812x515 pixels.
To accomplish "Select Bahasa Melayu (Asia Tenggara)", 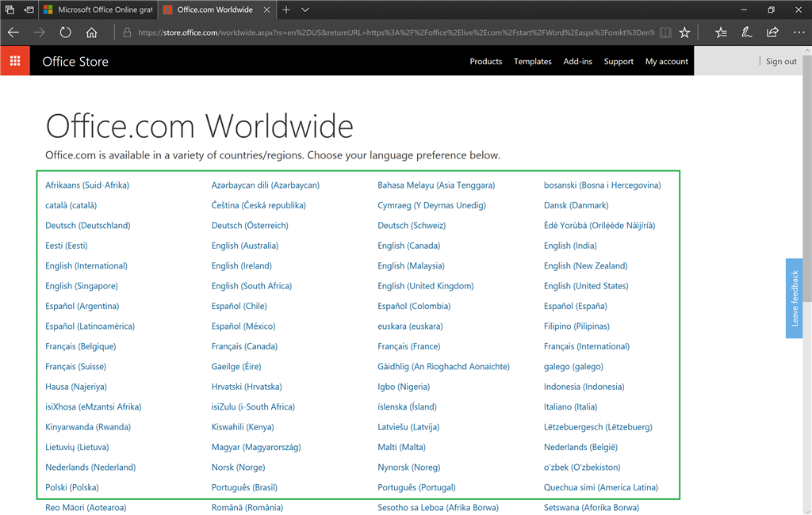I will 436,185.
